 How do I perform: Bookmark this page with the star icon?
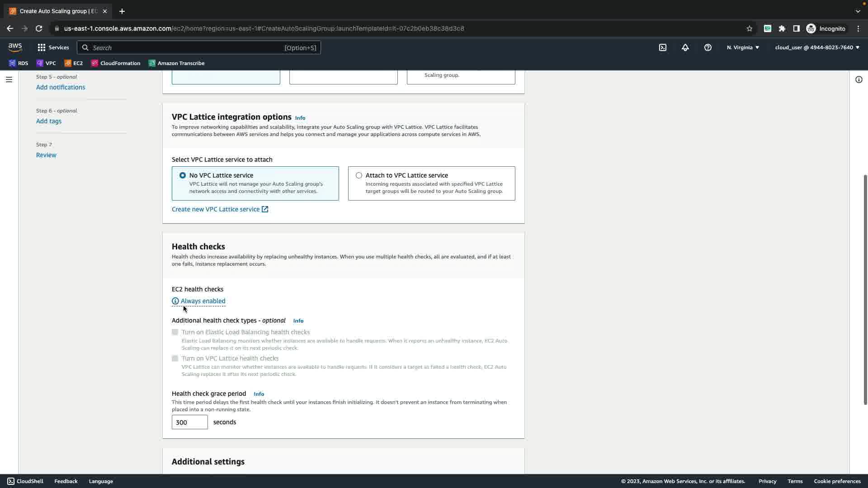pos(750,28)
